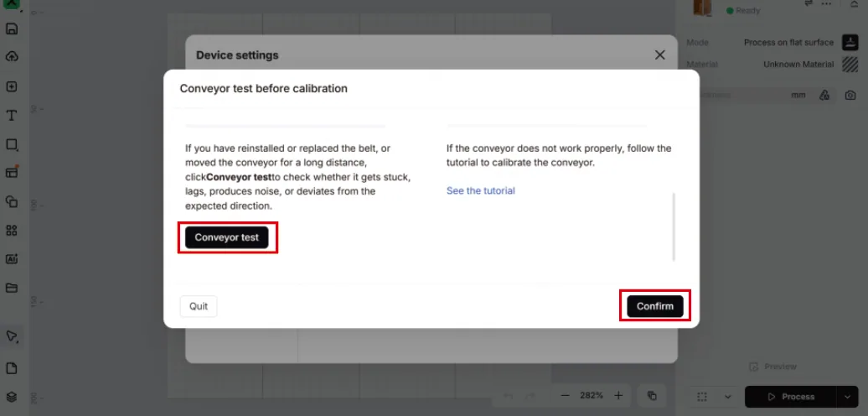Image resolution: width=868 pixels, height=416 pixels.
Task: Open the AI image tool
Action: pos(12,259)
